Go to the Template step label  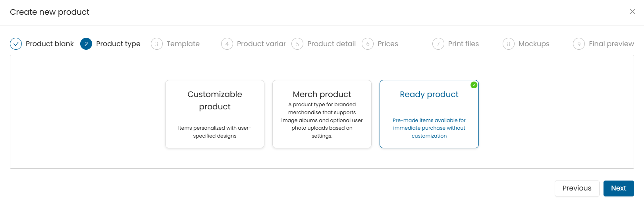[x=183, y=44]
